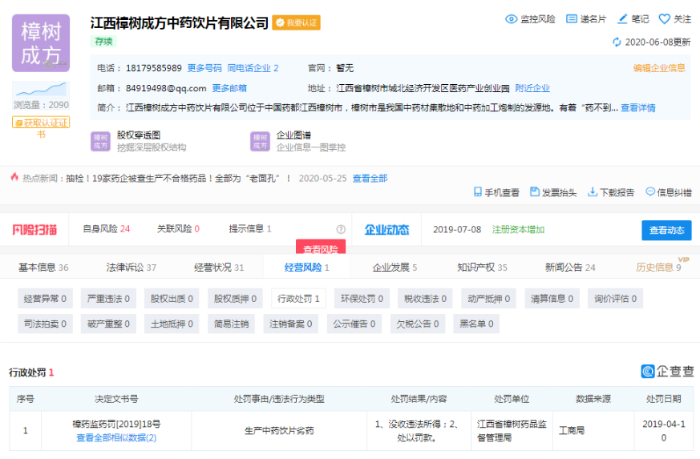The width and height of the screenshot is (700, 459).
Task: Open 股权穿透图 chart icon
Action: click(101, 141)
